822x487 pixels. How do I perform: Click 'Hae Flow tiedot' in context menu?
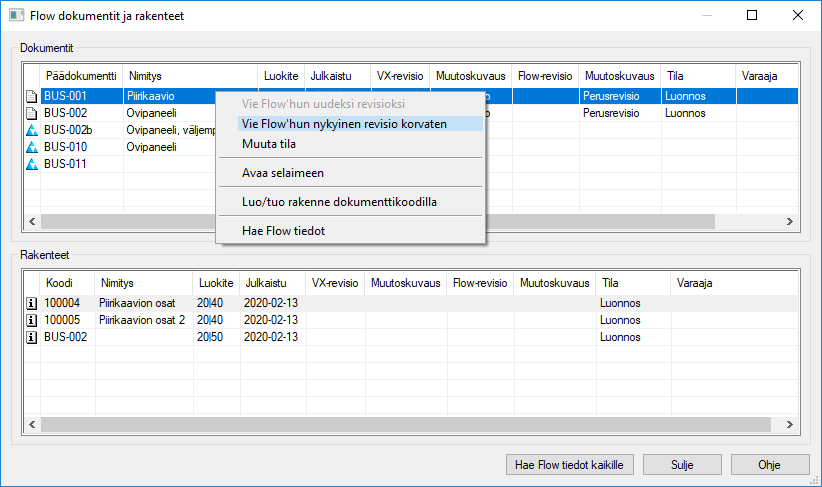point(283,231)
